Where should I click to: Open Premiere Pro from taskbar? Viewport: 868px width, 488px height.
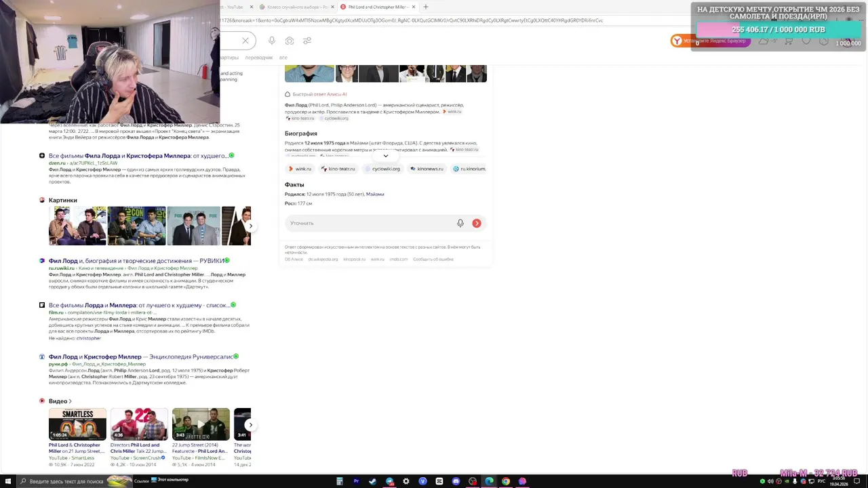[356, 481]
